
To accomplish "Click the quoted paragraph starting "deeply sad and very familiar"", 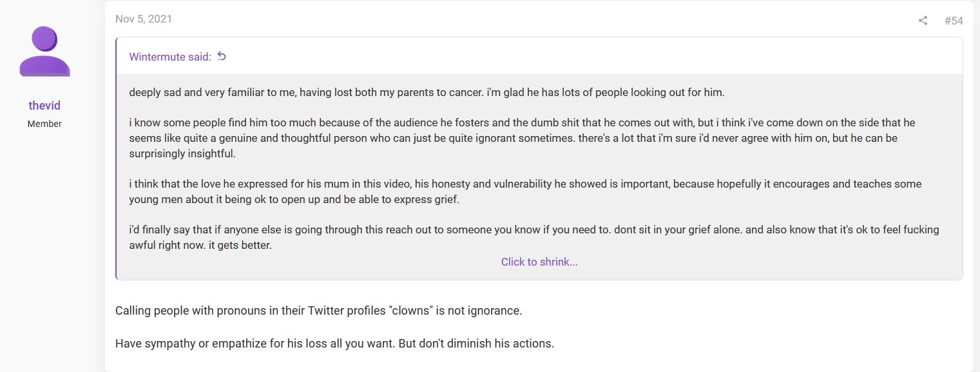I will pos(427,92).
